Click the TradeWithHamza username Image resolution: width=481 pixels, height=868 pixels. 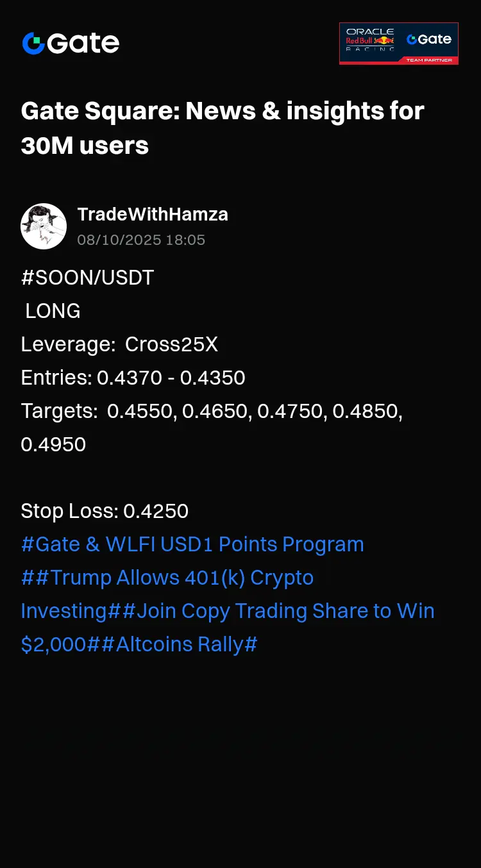pos(153,215)
